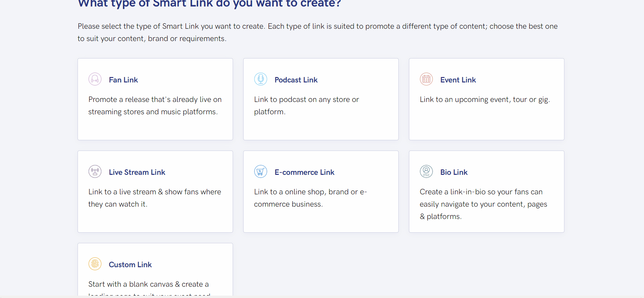Image resolution: width=644 pixels, height=298 pixels.
Task: Click 'Create a link-in-bio' description text
Action: click(483, 204)
